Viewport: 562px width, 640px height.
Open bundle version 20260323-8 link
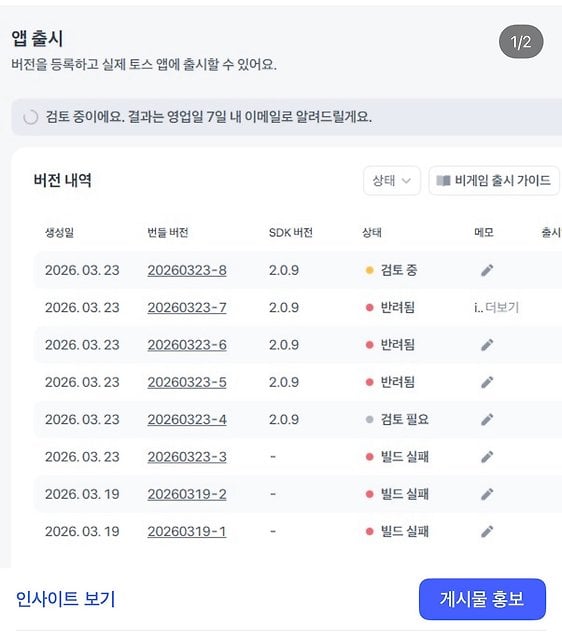pos(187,270)
